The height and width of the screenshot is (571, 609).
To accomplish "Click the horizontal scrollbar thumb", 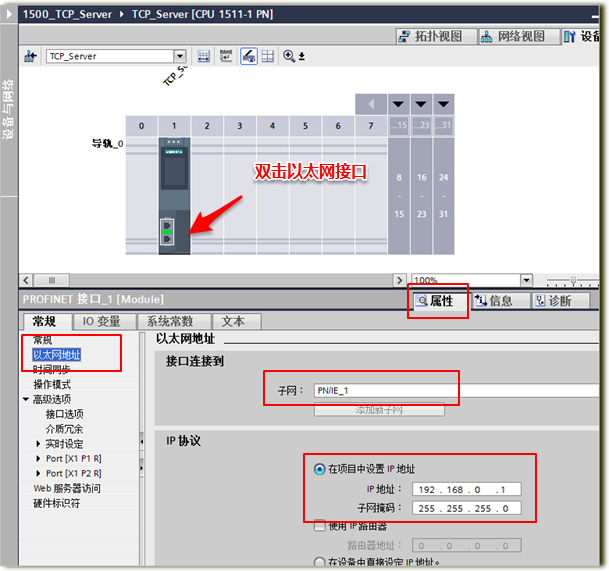I will point(52,280).
